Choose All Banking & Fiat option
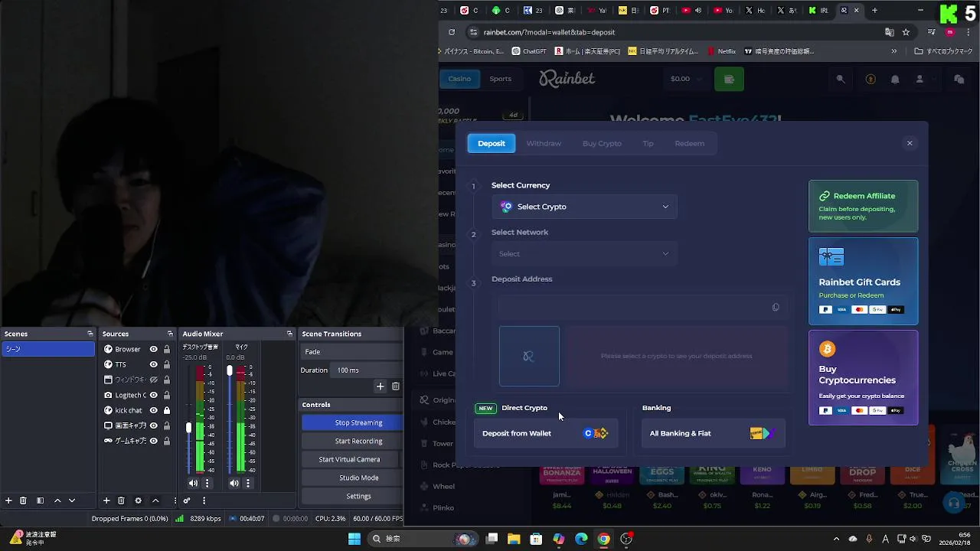Screen dimensions: 980x551 pos(713,433)
